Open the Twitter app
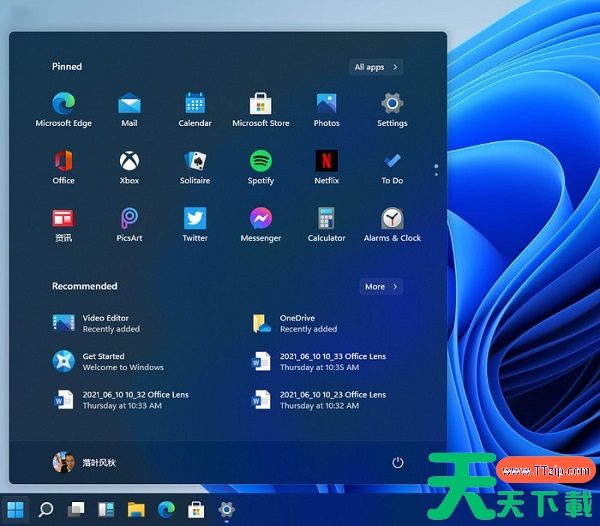This screenshot has height=526, width=600. click(195, 225)
